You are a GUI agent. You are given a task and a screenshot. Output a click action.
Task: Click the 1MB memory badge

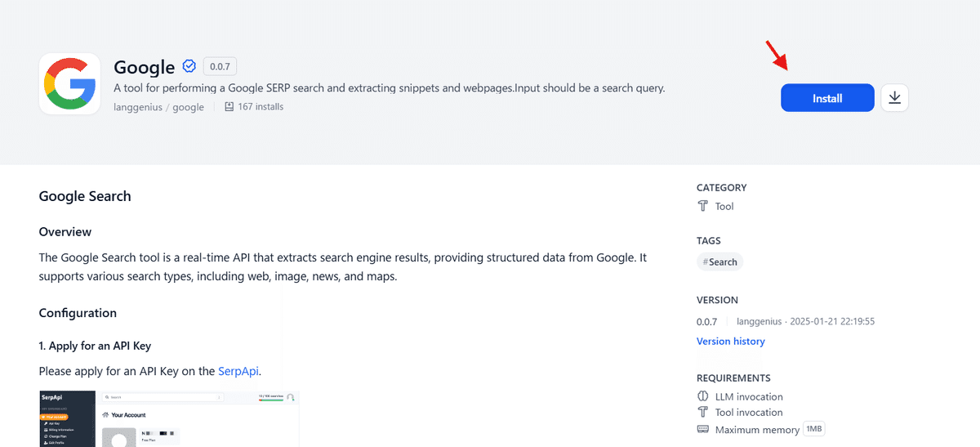coord(813,429)
